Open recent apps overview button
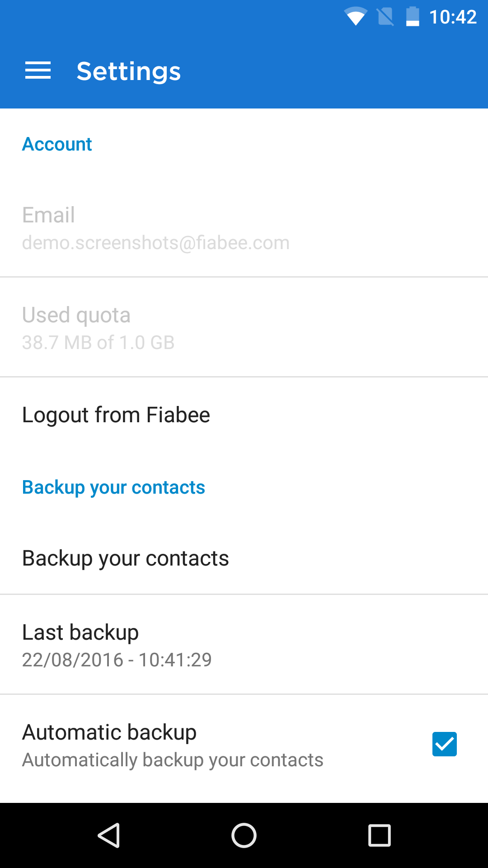The width and height of the screenshot is (488, 868). tap(380, 835)
